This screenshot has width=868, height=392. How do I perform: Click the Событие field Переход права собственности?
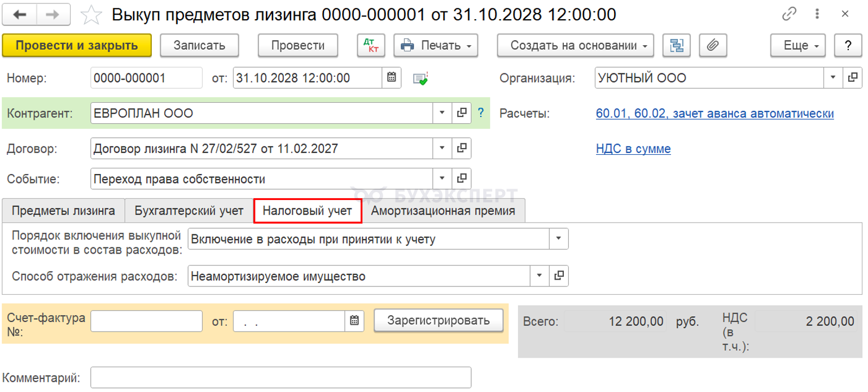click(261, 179)
